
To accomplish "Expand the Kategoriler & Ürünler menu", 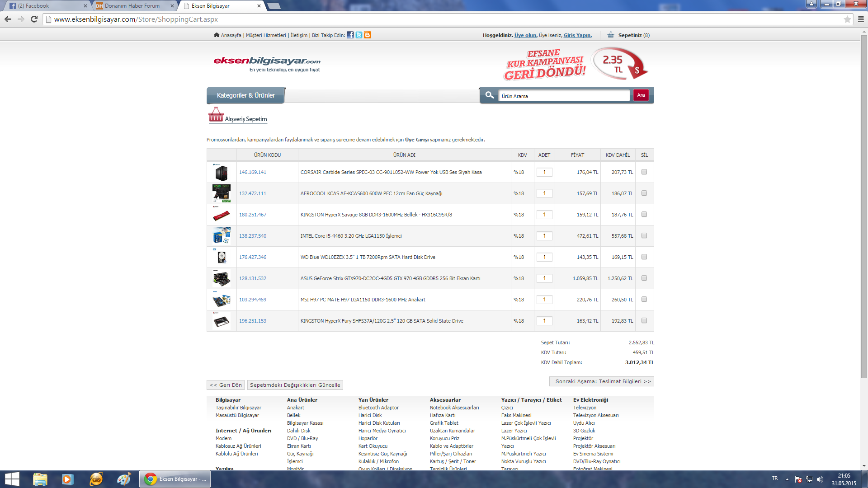I will click(246, 95).
